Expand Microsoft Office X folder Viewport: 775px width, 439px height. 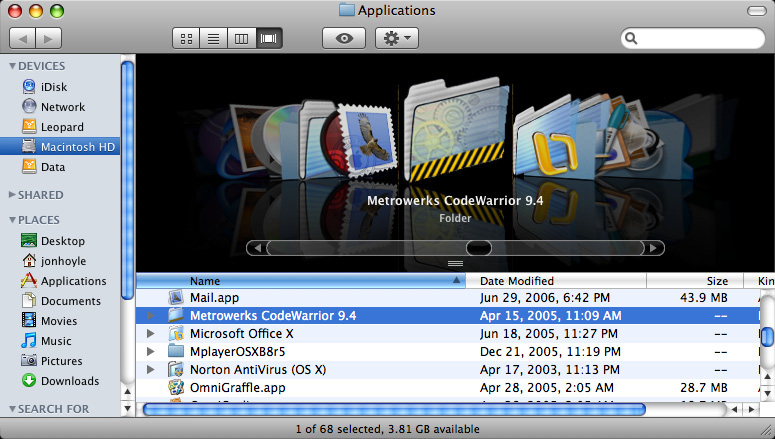pyautogui.click(x=150, y=334)
